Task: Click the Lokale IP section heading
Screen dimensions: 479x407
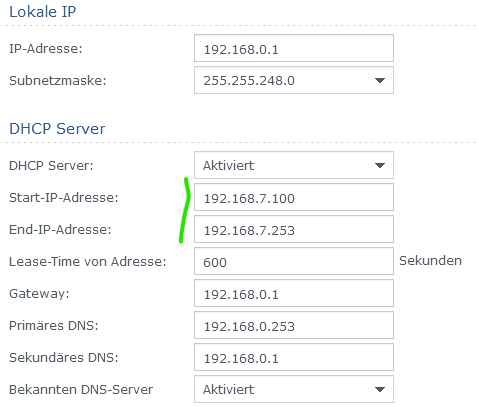Action: 43,12
